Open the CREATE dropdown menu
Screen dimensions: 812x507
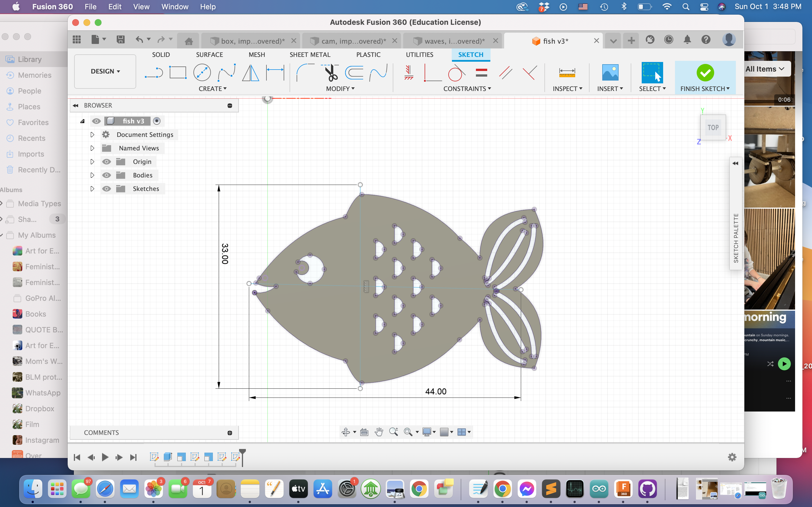(x=212, y=88)
